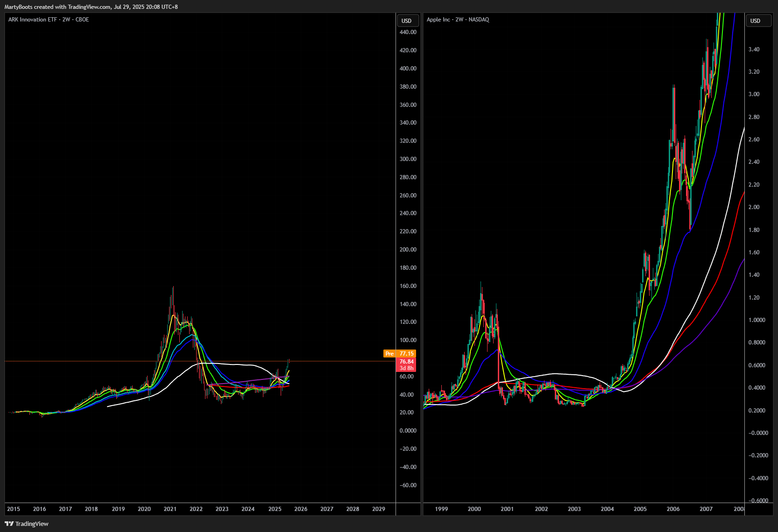Click 1.0000 on the Apple price axis
The image size is (778, 532).
(757, 320)
